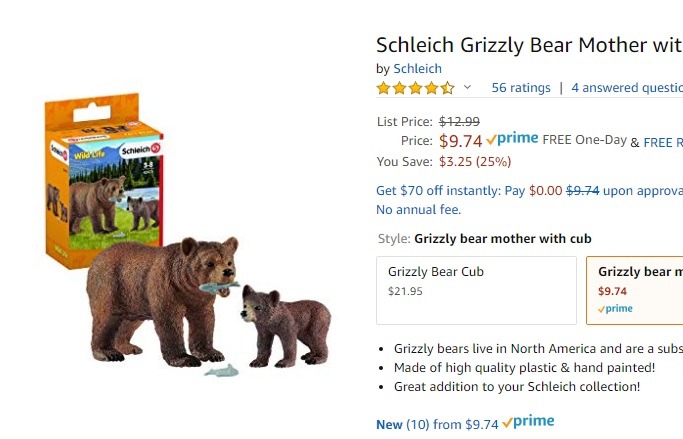683x439 pixels.
Task: Click the Prime logo beside the $9.74 price
Action: 512,140
